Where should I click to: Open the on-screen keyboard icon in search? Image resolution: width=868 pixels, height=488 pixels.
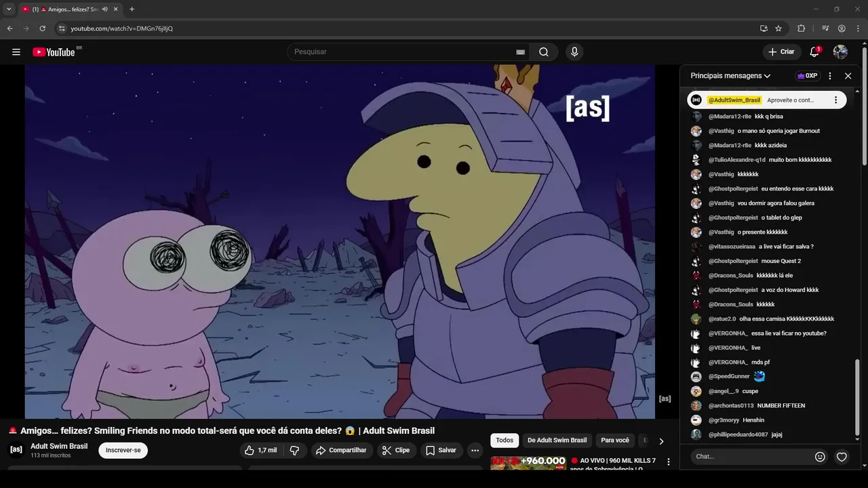click(520, 52)
